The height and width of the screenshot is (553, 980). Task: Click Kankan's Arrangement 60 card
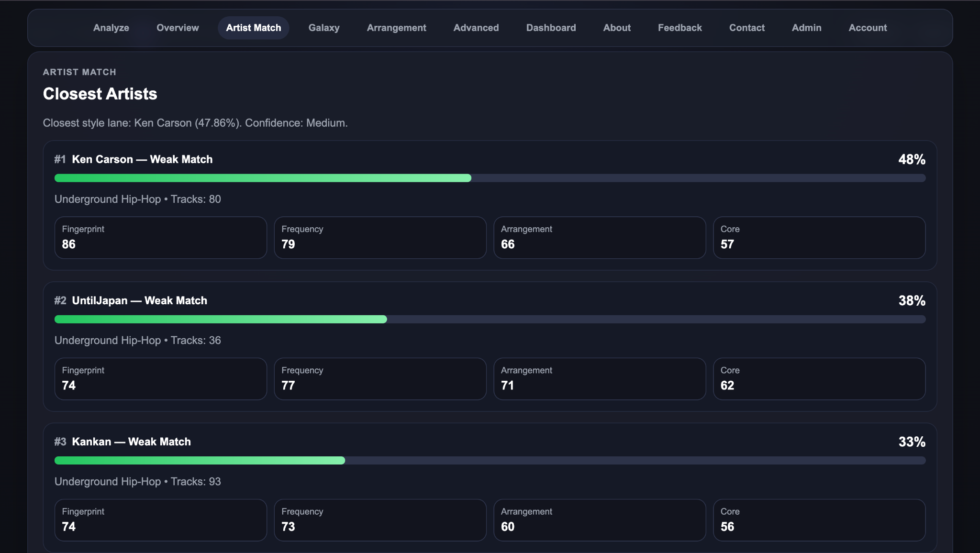(600, 520)
